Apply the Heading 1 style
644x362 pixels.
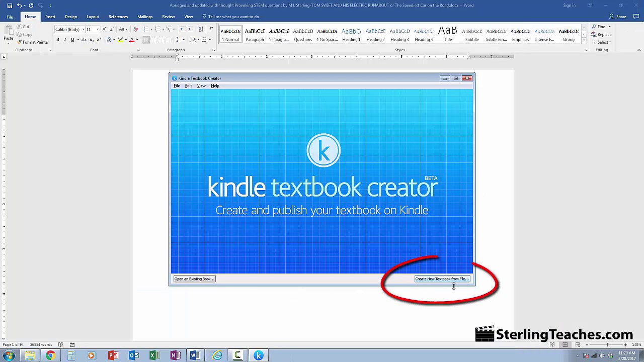pyautogui.click(x=351, y=34)
